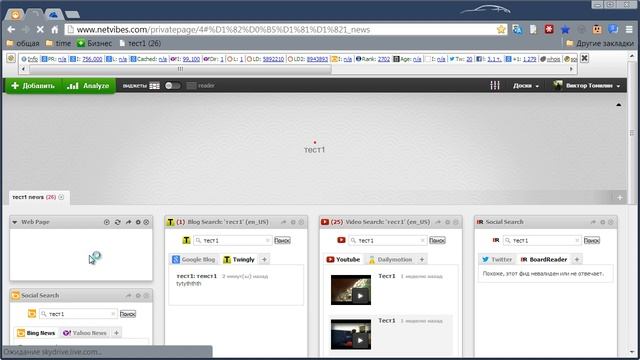Click the Добавить button
Image resolution: width=640 pixels, height=360 pixels.
point(33,86)
